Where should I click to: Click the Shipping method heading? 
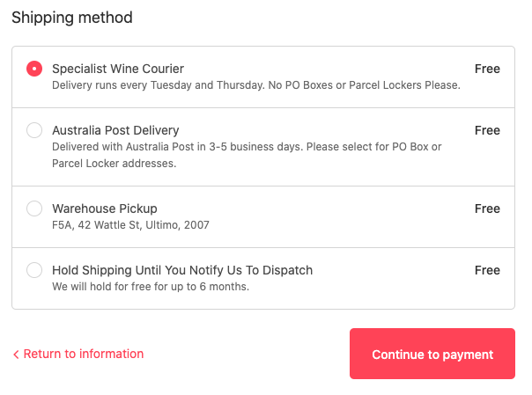coord(72,18)
